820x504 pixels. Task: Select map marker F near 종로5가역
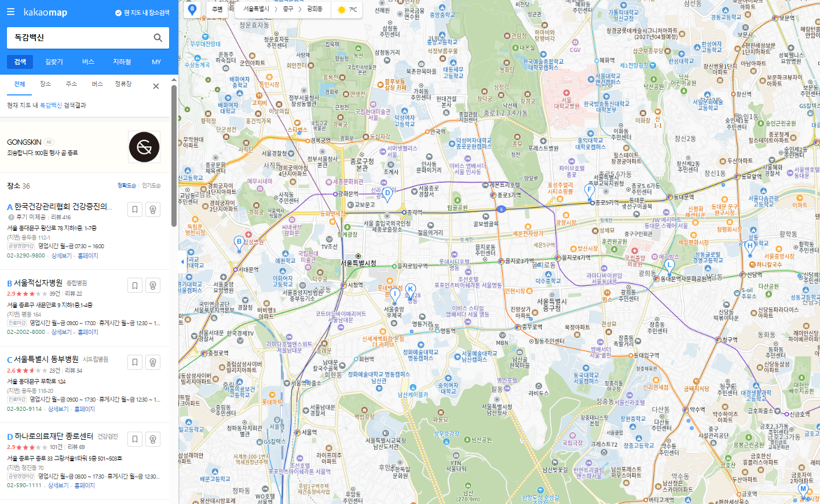tap(590, 191)
